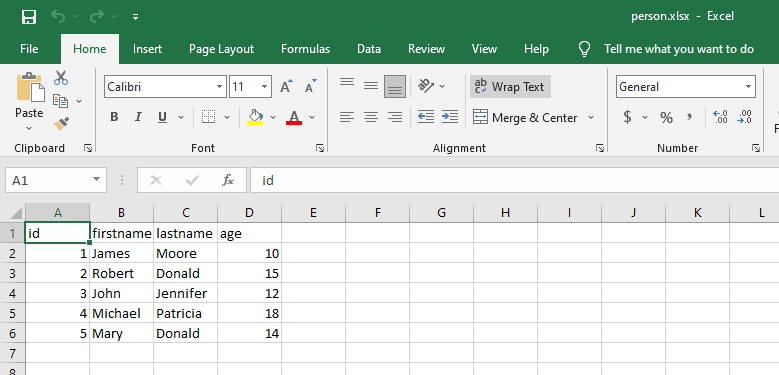Click Bottom Align icon
The height and width of the screenshot is (375, 779).
pos(395,86)
